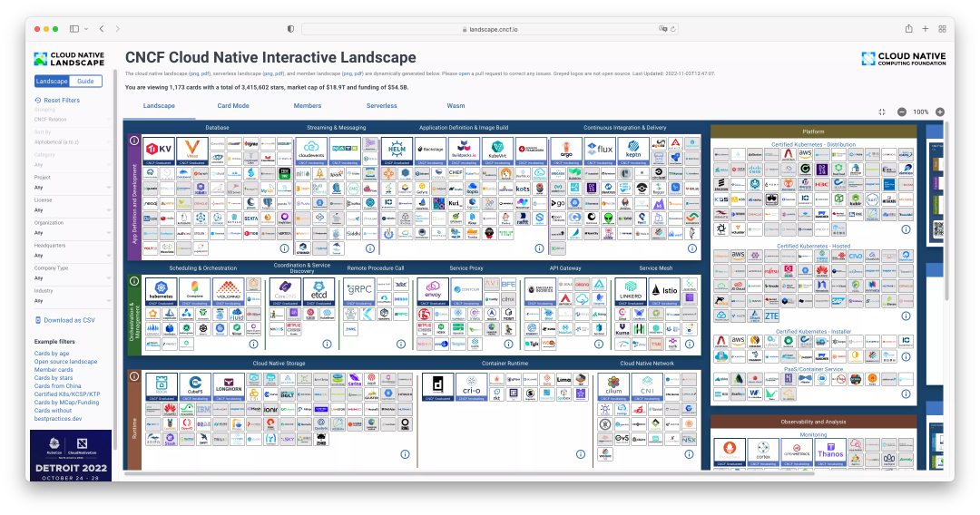The image size is (980, 515).
Task: Open the Envoy card
Action: click(x=433, y=292)
